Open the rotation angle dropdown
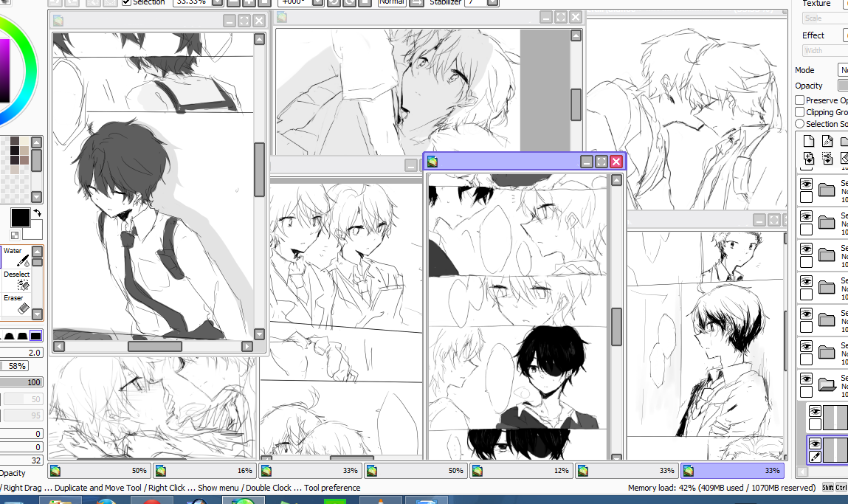 click(318, 2)
